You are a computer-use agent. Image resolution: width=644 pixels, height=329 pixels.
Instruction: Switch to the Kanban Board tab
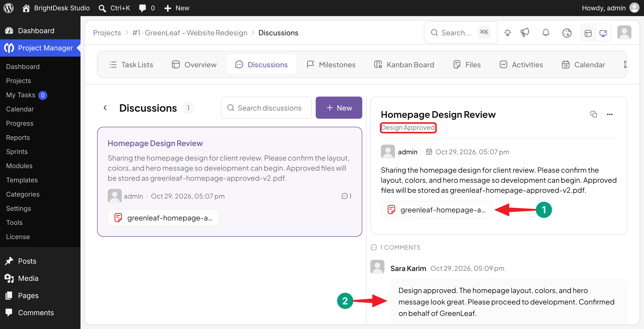click(404, 65)
